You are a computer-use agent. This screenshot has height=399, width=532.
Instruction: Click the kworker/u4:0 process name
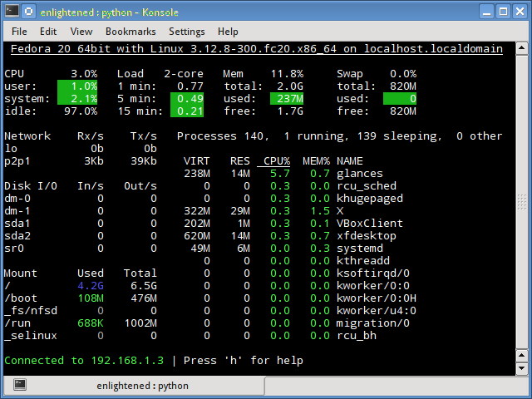coord(377,311)
